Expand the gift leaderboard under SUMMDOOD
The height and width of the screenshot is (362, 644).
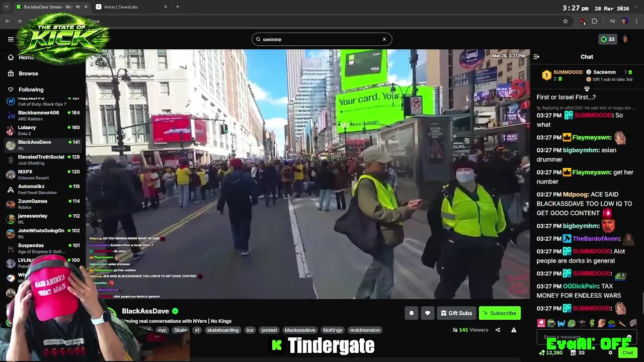point(587,89)
